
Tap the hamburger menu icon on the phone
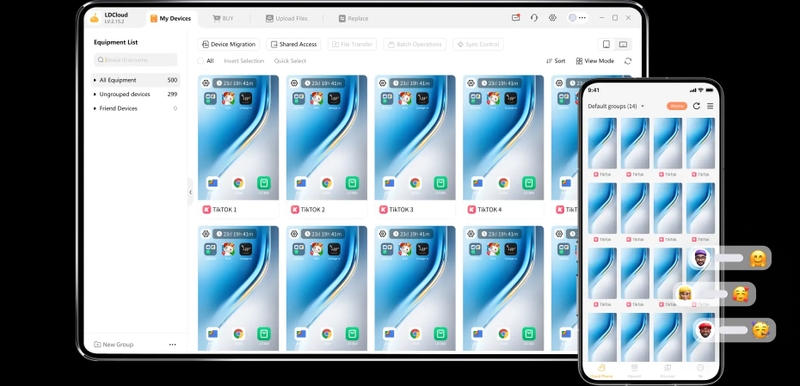pos(710,106)
